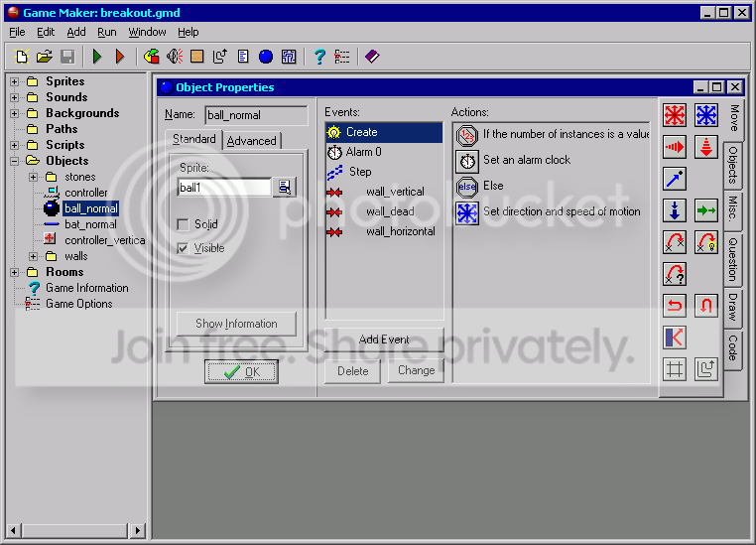The height and width of the screenshot is (545, 756).
Task: Add a background using toolbar icon
Action: point(196,57)
